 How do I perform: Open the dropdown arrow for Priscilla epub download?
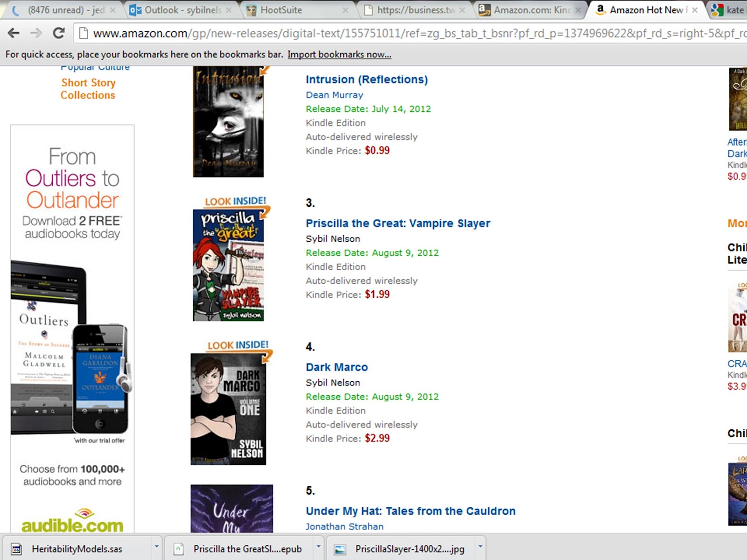click(319, 546)
